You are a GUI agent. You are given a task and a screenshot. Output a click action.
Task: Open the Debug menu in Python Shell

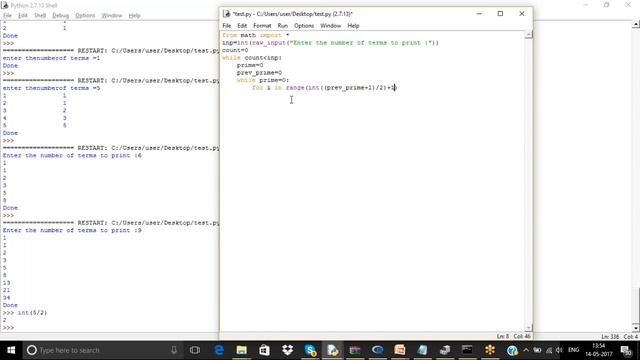tap(60, 16)
